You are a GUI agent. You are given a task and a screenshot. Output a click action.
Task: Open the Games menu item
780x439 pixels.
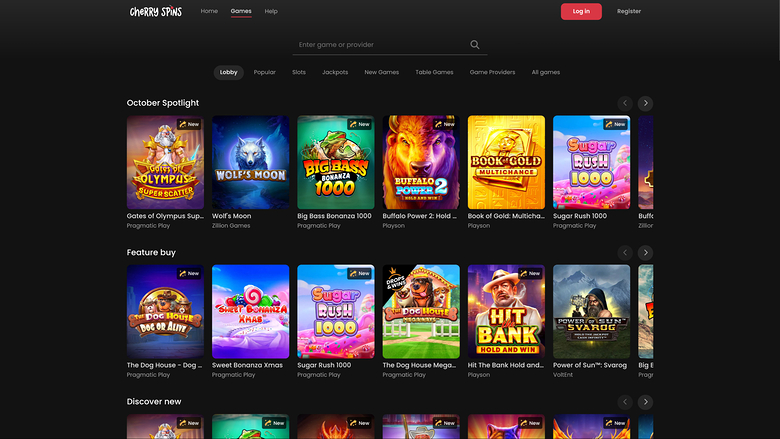point(241,11)
